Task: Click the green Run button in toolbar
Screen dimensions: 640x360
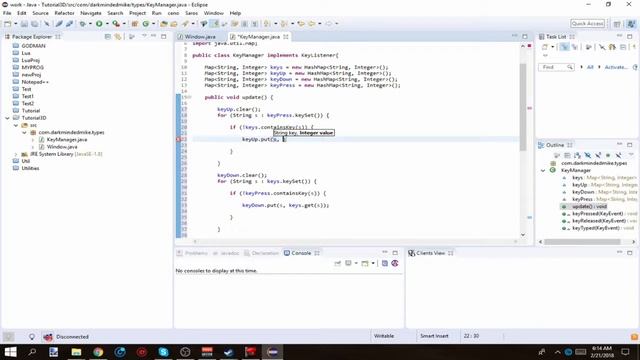Action: point(99,24)
